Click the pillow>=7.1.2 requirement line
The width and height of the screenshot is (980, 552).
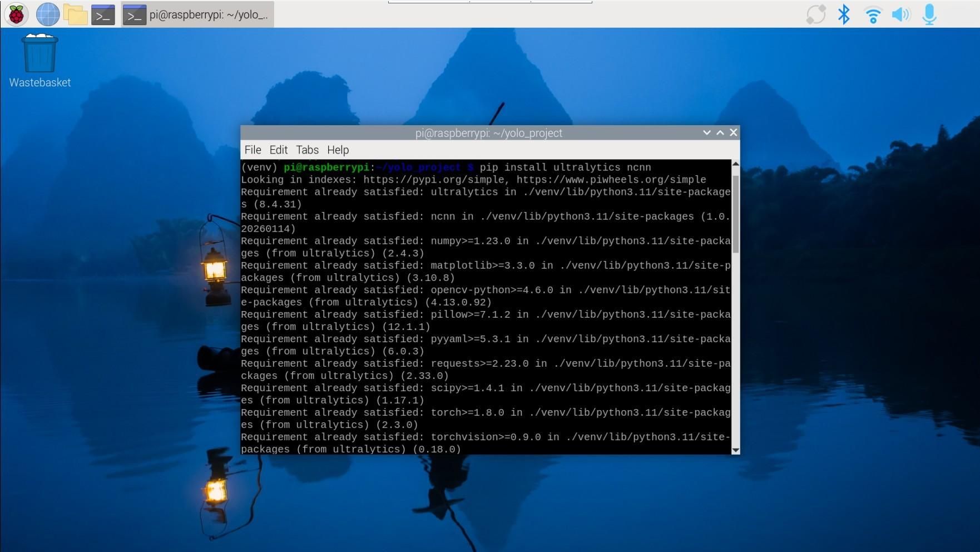(x=486, y=321)
